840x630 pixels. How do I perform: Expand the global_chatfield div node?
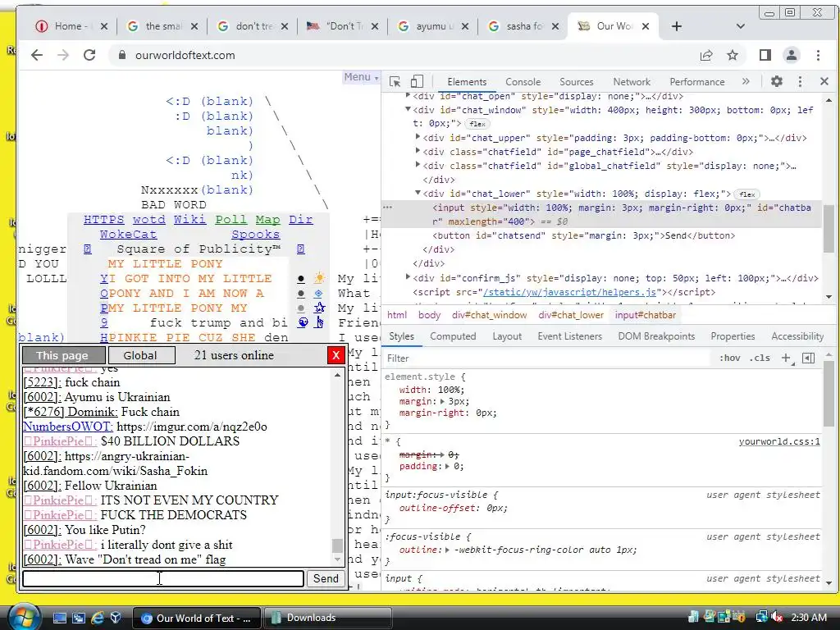coord(418,165)
